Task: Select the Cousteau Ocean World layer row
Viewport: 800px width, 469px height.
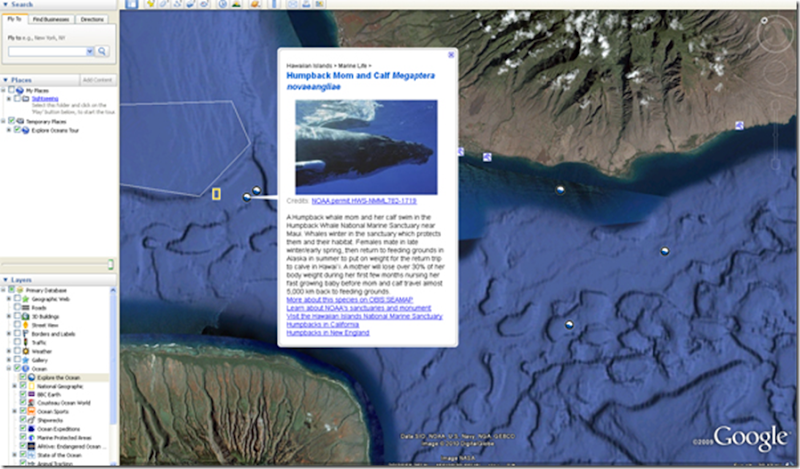Action: coord(63,403)
